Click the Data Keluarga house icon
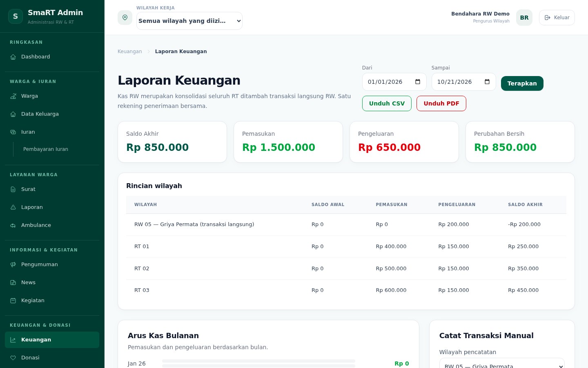 tap(13, 114)
